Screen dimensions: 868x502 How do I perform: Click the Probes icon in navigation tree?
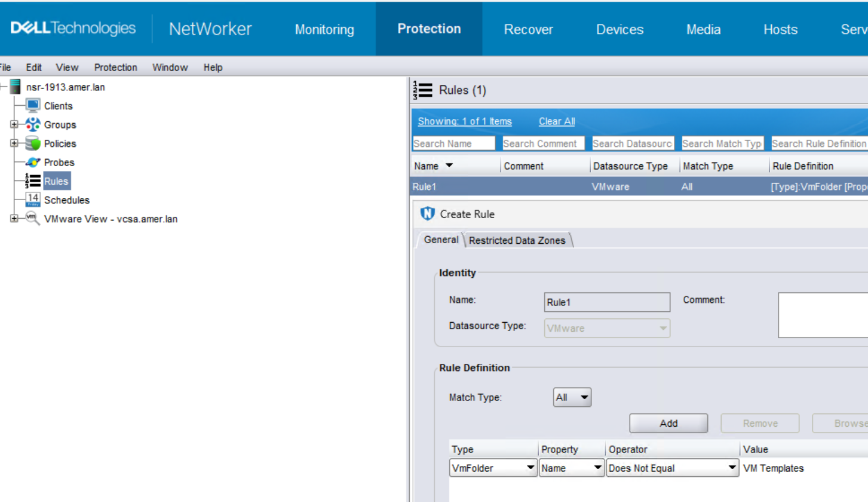click(x=33, y=163)
